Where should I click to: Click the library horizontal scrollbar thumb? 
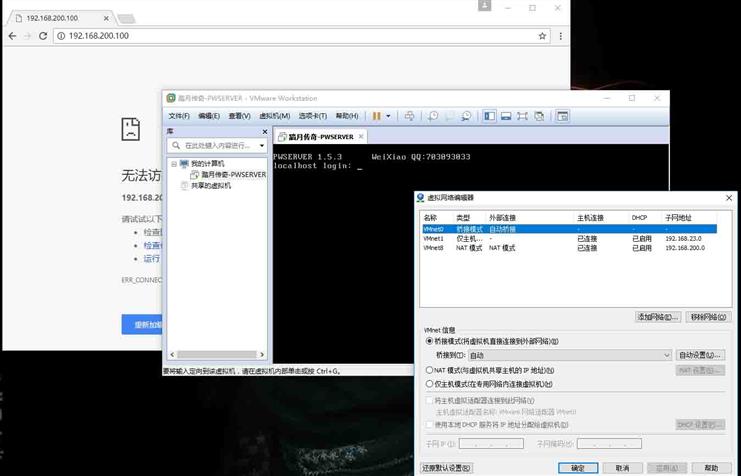[216, 355]
